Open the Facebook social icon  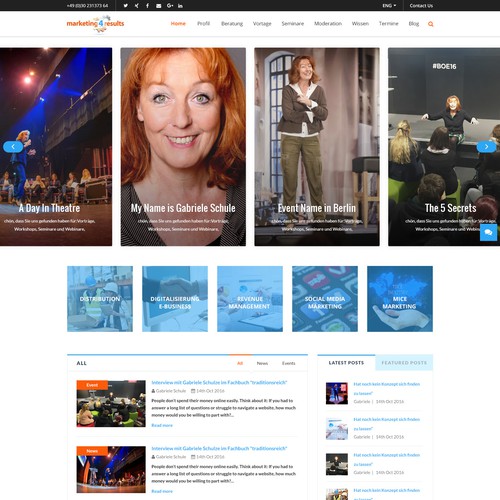(147, 6)
